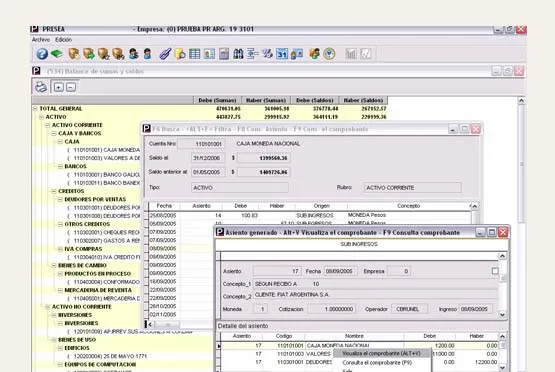This screenshot has width=555, height=372.
Task: Click scroll-down arrow of Detalle del asiento
Action: [502, 368]
